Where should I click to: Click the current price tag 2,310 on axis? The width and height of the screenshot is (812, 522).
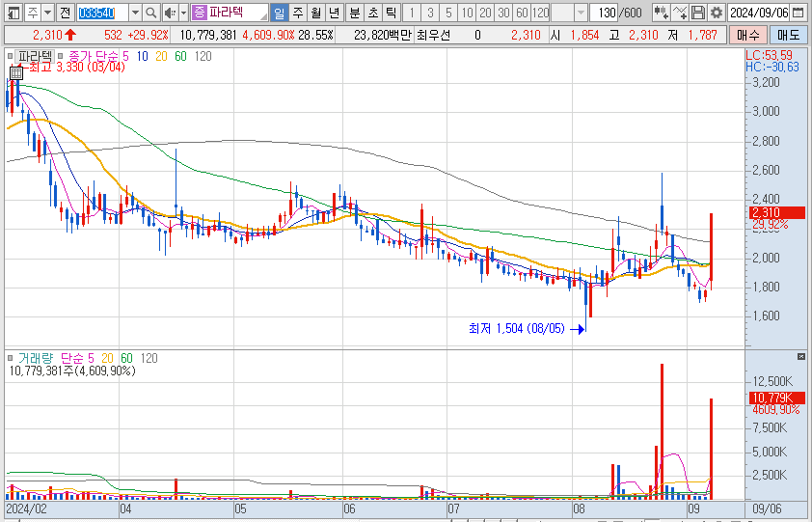[776, 212]
